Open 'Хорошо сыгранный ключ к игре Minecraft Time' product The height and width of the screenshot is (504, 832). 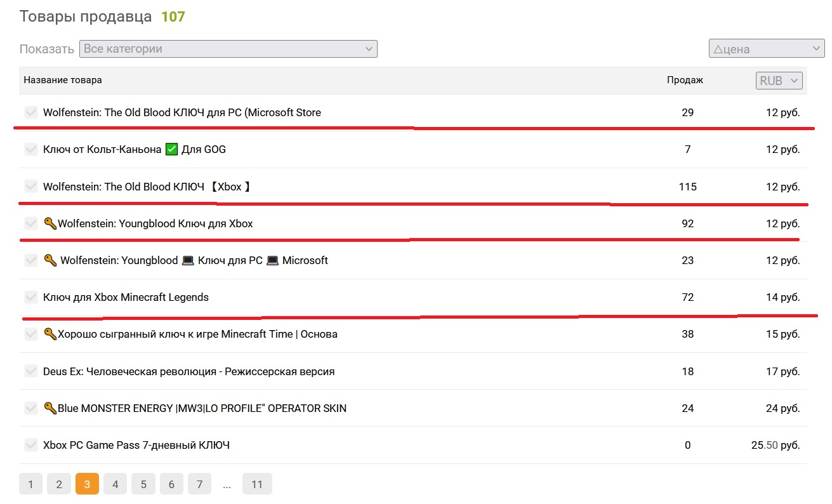(x=197, y=334)
